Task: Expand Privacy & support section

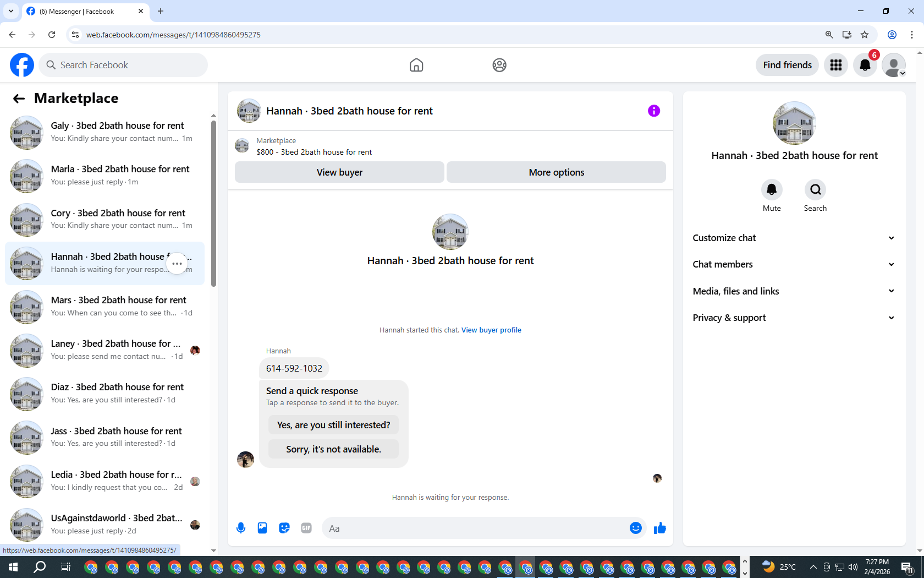Action: pos(794,318)
